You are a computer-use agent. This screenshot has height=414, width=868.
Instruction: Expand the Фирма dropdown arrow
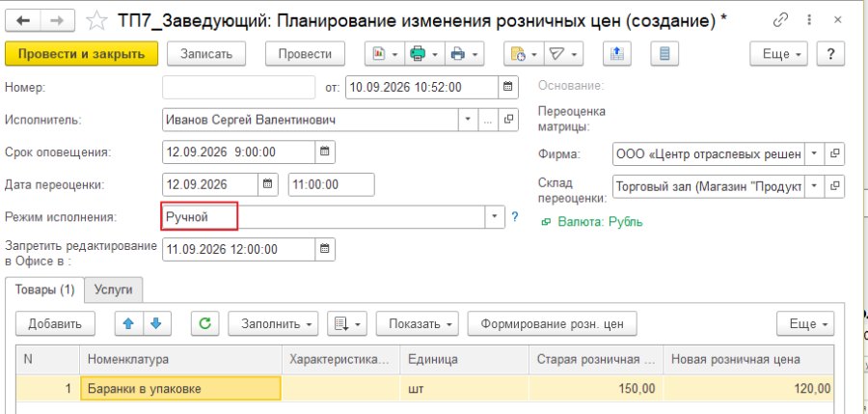[814, 154]
